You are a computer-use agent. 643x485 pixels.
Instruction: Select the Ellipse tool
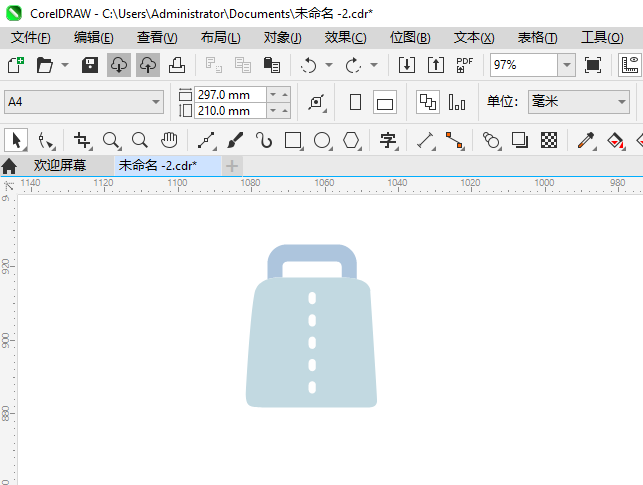pyautogui.click(x=322, y=140)
